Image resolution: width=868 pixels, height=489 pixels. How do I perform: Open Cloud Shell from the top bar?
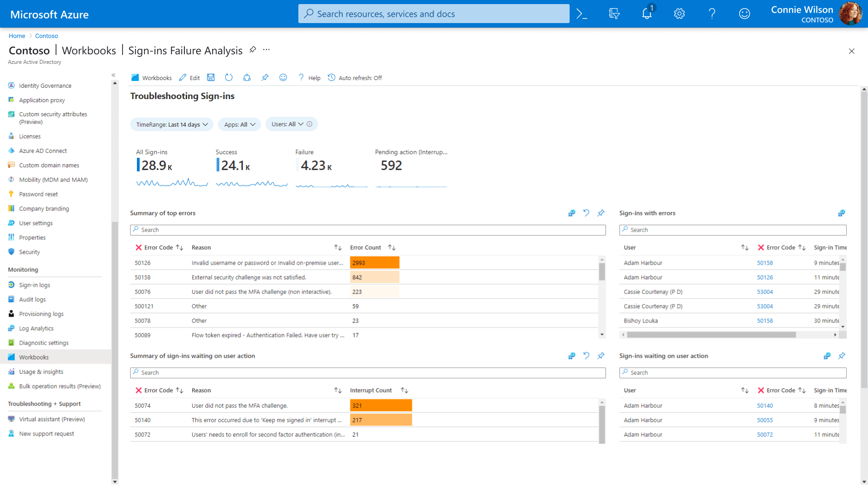click(x=581, y=14)
